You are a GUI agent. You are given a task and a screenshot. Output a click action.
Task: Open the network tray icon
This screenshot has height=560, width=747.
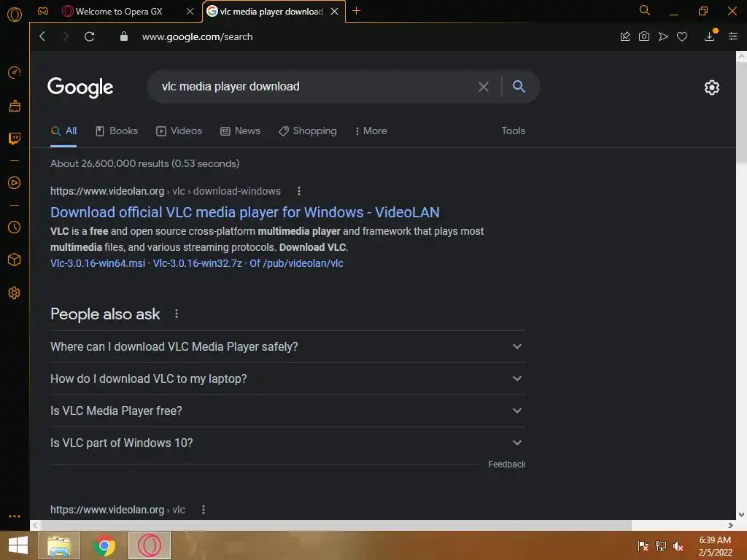661,545
